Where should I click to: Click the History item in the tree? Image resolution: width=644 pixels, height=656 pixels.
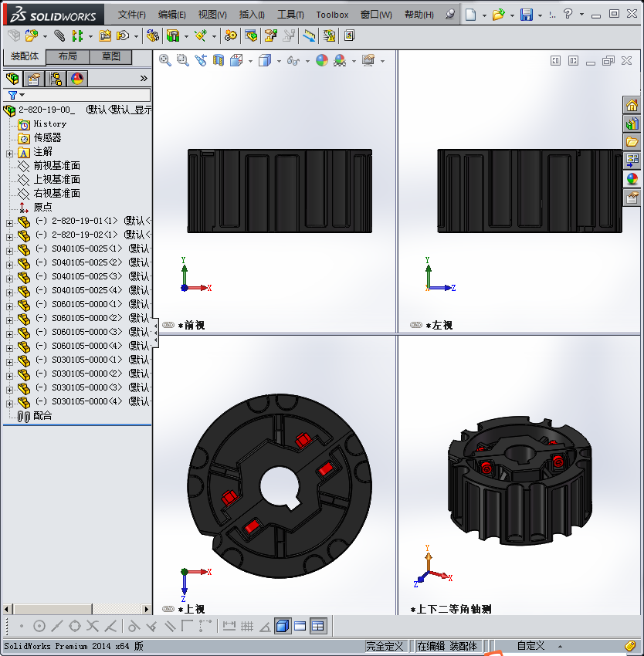tap(50, 123)
